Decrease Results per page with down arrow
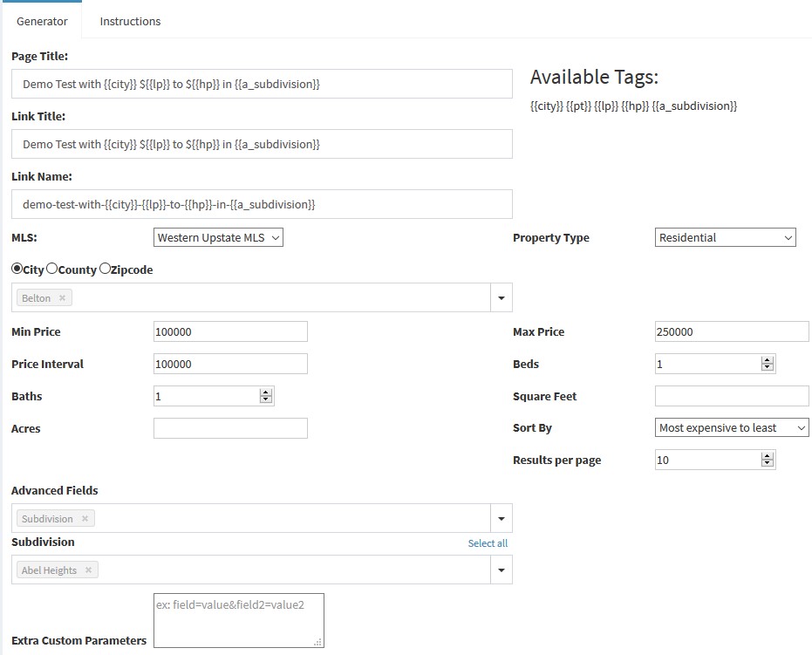812x655 pixels. (768, 463)
